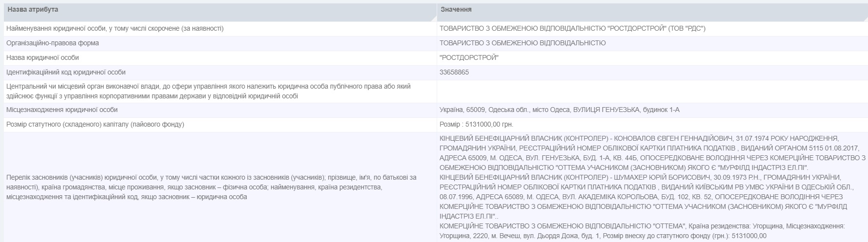This screenshot has height=242, width=868.
Task: Click the Odesa address value on Генуезька street
Action: point(559,110)
